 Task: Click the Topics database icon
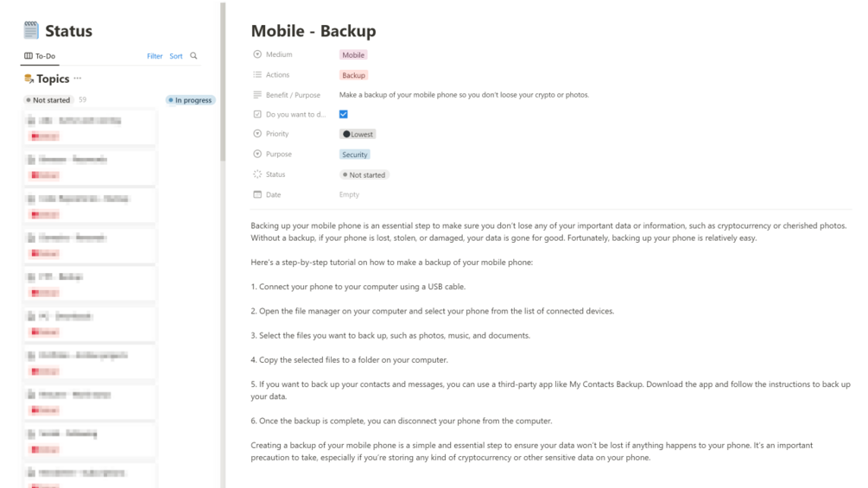coord(29,79)
